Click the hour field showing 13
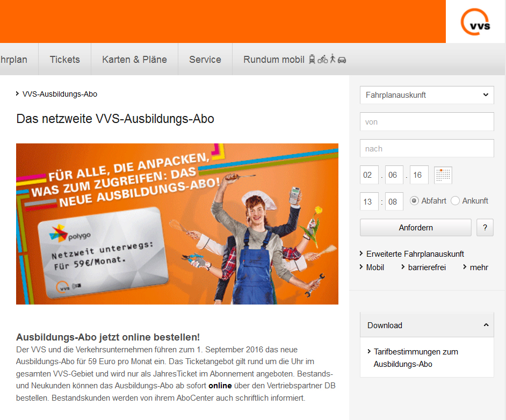 coord(369,201)
